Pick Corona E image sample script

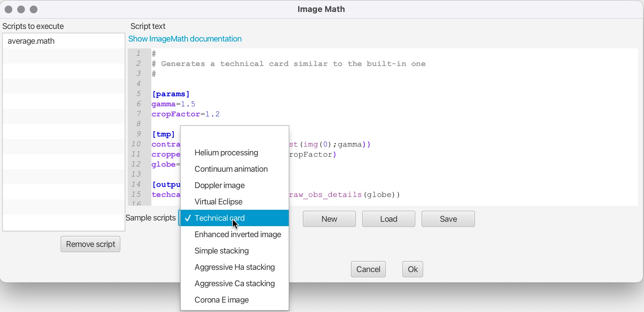235,300
